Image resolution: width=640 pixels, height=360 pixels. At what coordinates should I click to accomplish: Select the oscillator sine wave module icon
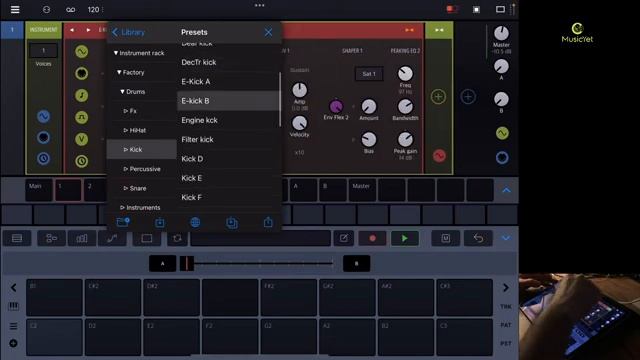pos(82,51)
